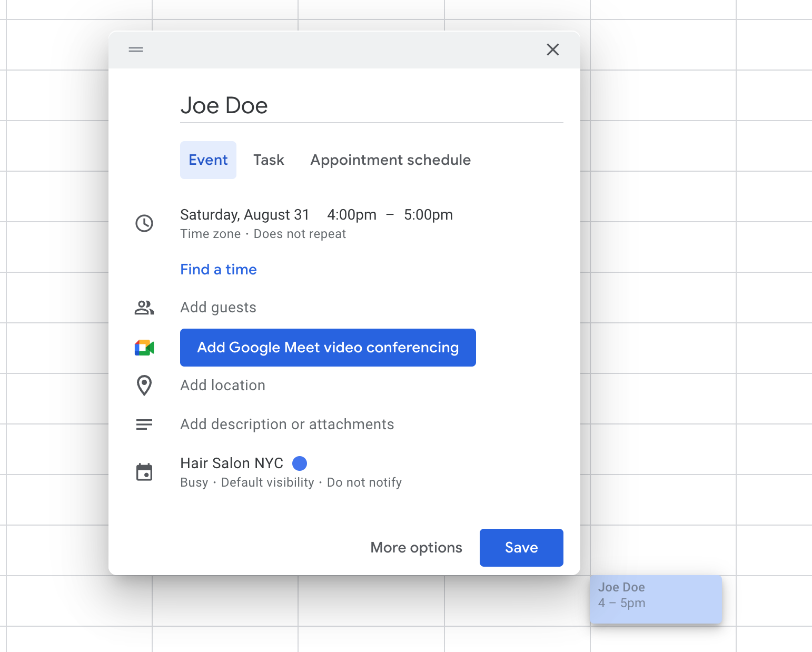Click the location pin icon

point(144,385)
